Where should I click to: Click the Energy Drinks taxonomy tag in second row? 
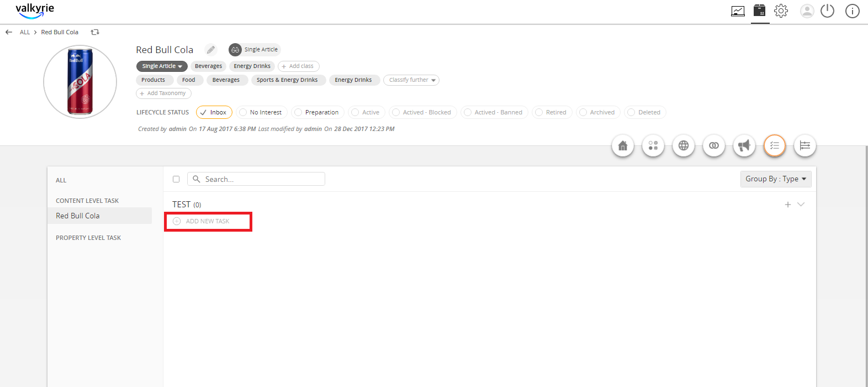point(353,80)
